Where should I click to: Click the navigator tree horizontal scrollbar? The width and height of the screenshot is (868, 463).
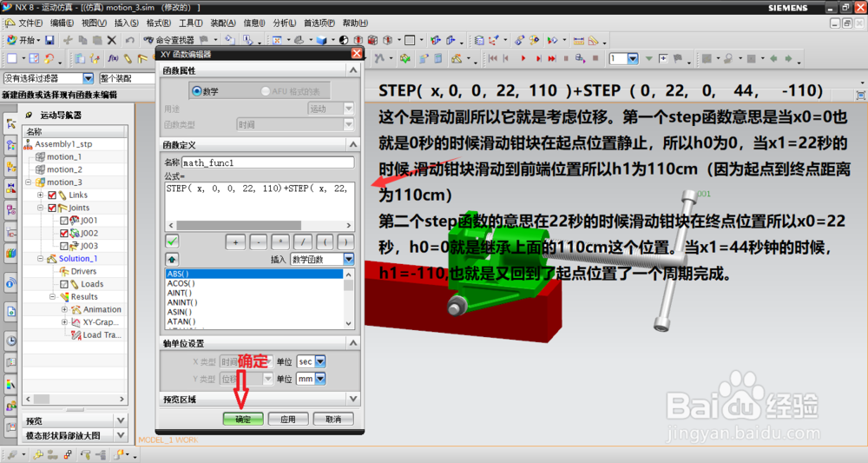pyautogui.click(x=76, y=399)
